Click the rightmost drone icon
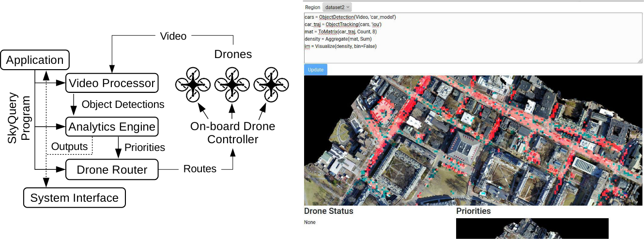 271,84
